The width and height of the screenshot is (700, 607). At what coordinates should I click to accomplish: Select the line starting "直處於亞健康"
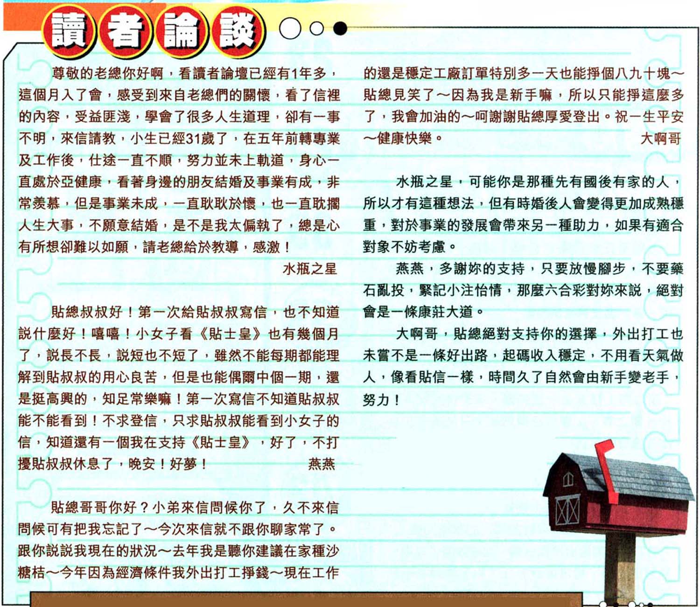pos(179,182)
